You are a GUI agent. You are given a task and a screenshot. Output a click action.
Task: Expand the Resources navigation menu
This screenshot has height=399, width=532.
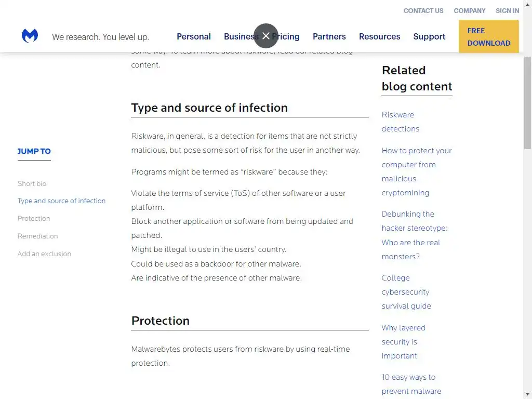[379, 36]
